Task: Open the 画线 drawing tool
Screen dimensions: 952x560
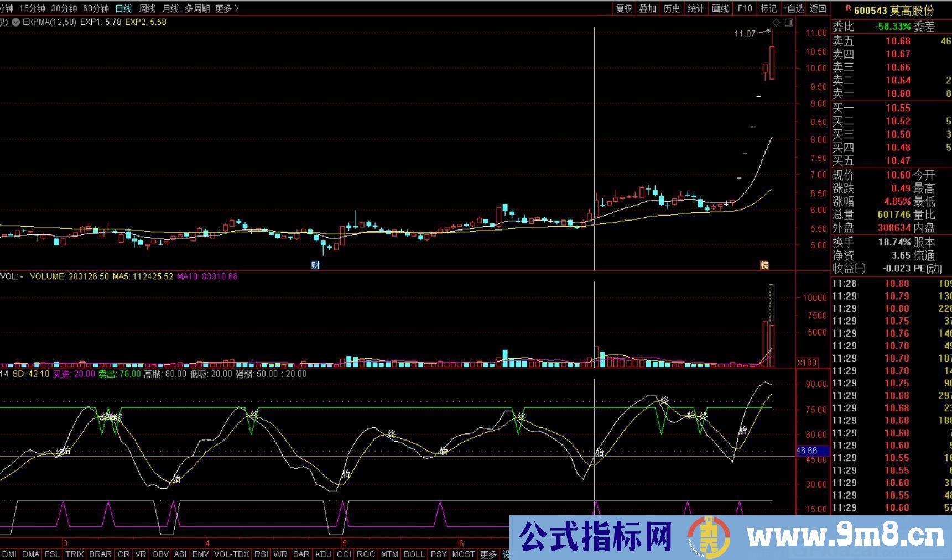Action: click(x=720, y=8)
